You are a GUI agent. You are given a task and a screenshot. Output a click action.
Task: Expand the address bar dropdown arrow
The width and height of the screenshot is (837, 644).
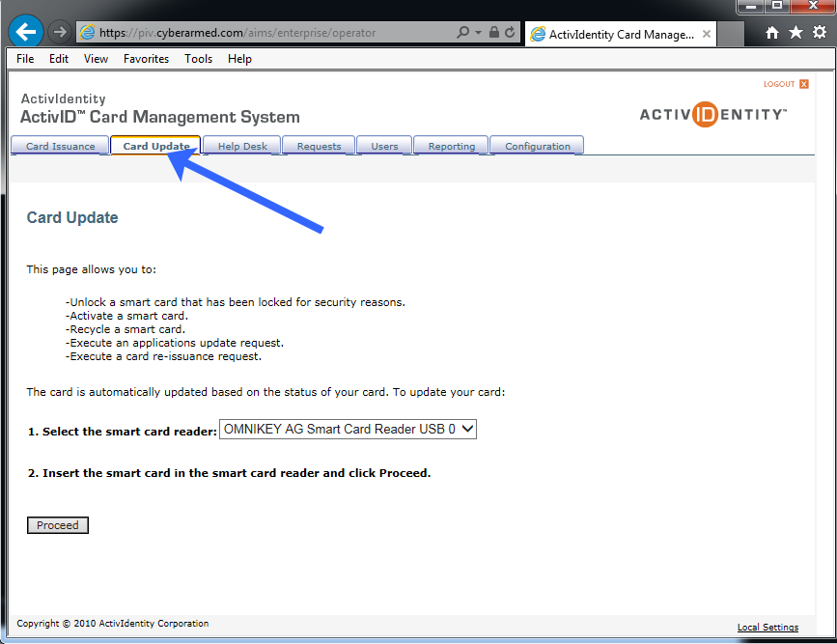tap(478, 33)
